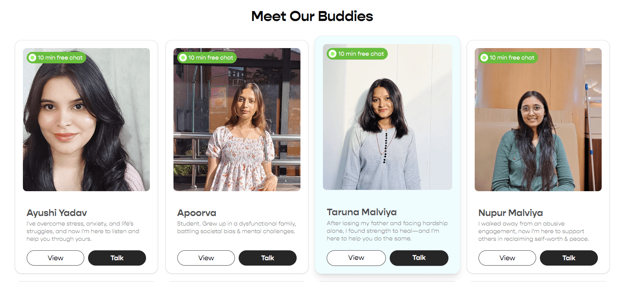
Task: Click Nupur Malviya's 10 min free chat badge
Action: (x=508, y=58)
